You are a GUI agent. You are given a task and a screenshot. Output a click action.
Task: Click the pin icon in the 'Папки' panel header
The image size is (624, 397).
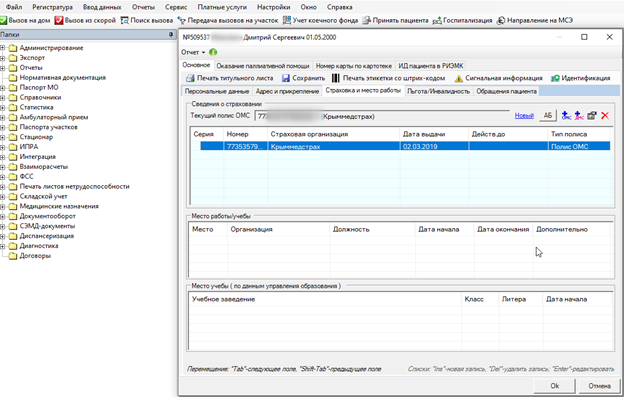point(171,35)
